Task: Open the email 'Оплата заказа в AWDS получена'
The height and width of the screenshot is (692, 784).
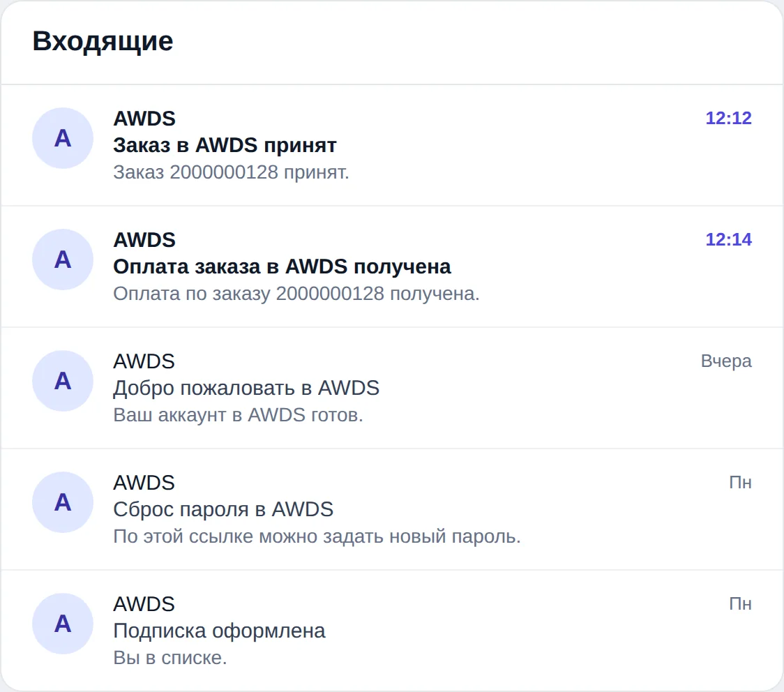Action: coord(392,266)
